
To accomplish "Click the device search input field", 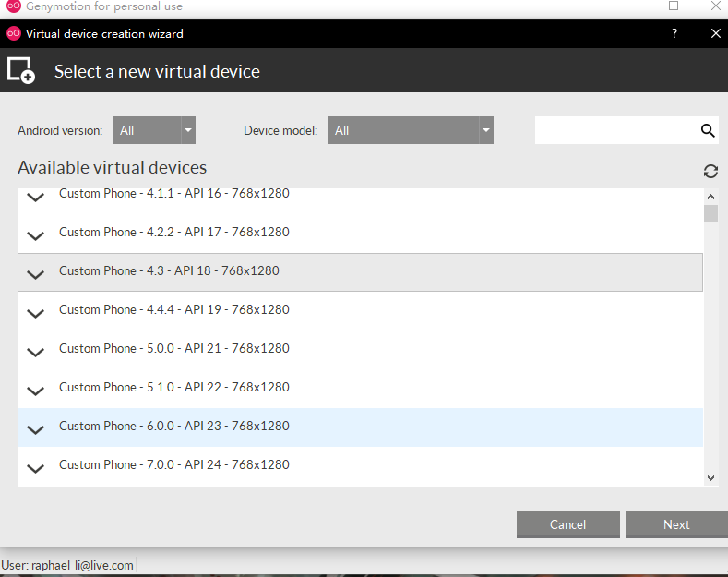I will 616,130.
